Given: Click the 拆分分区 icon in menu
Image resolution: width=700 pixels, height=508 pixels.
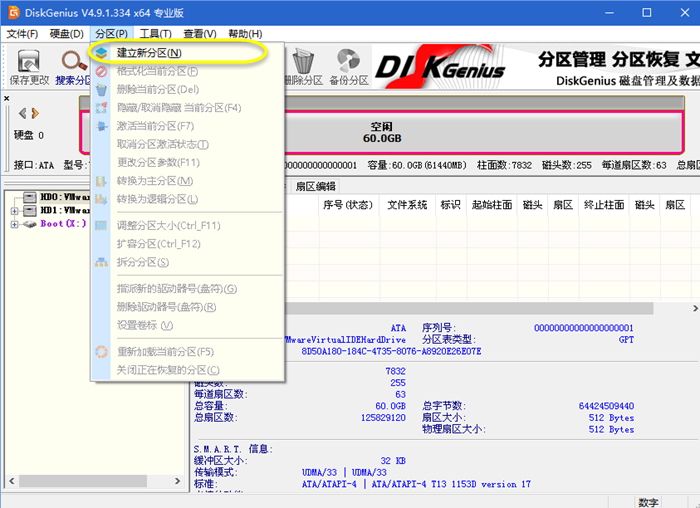Looking at the screenshot, I should 101,262.
